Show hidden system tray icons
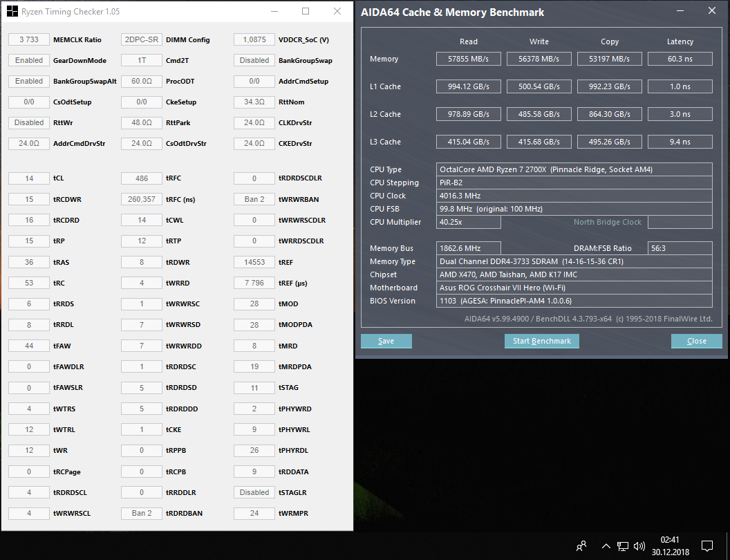The image size is (730, 560). [x=606, y=546]
